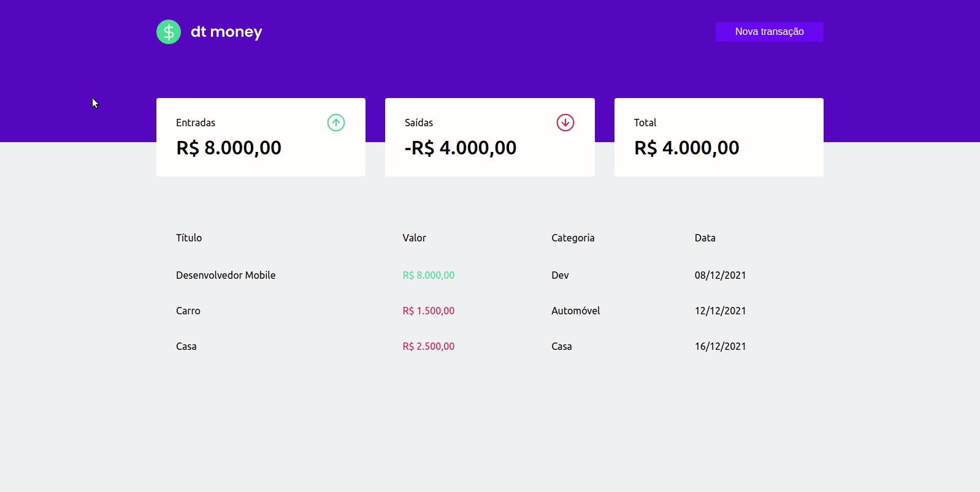Click the Categoria column header
Screen dimensions: 980x492
pos(573,238)
